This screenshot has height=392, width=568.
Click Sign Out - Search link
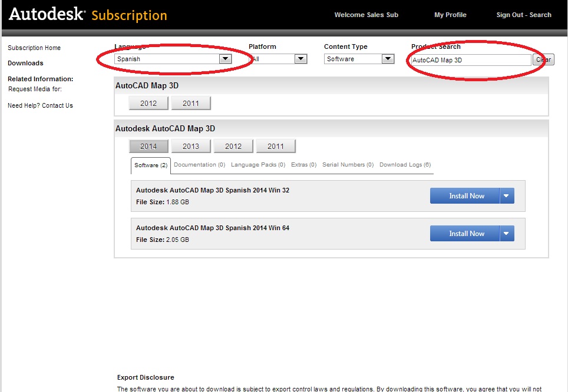point(524,15)
